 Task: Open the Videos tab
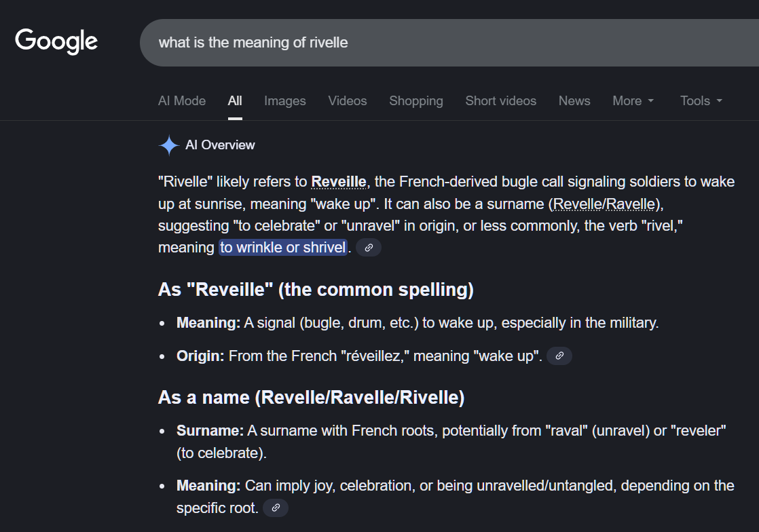pos(348,100)
